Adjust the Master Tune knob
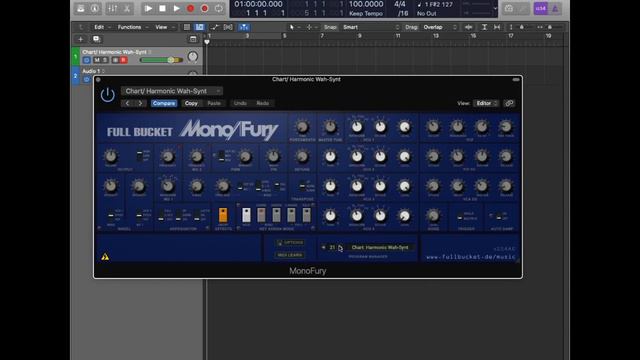The width and height of the screenshot is (640, 360). click(x=331, y=127)
